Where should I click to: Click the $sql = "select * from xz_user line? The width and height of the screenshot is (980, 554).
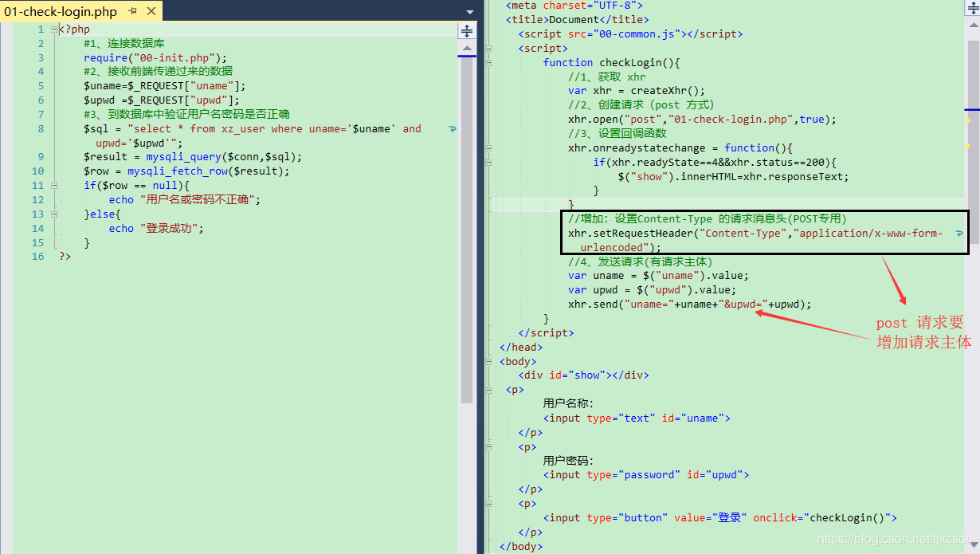[x=253, y=128]
